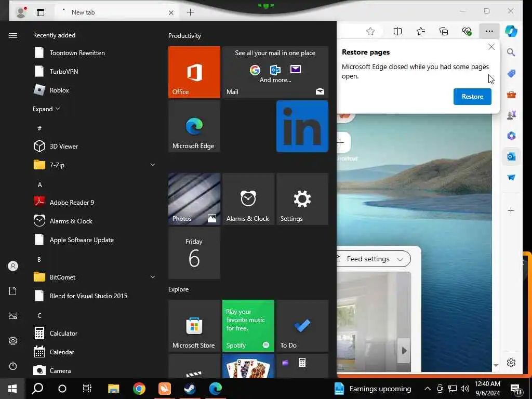Open Settings gear in Start sidebar
The height and width of the screenshot is (399, 532).
click(13, 341)
